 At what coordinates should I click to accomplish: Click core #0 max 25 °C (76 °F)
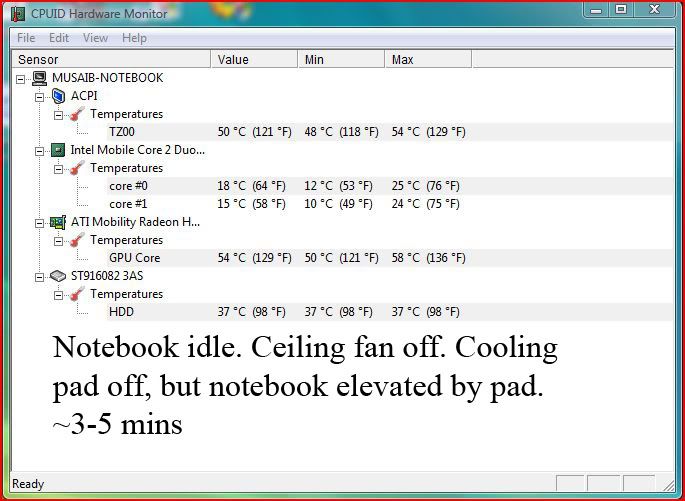[x=426, y=186]
